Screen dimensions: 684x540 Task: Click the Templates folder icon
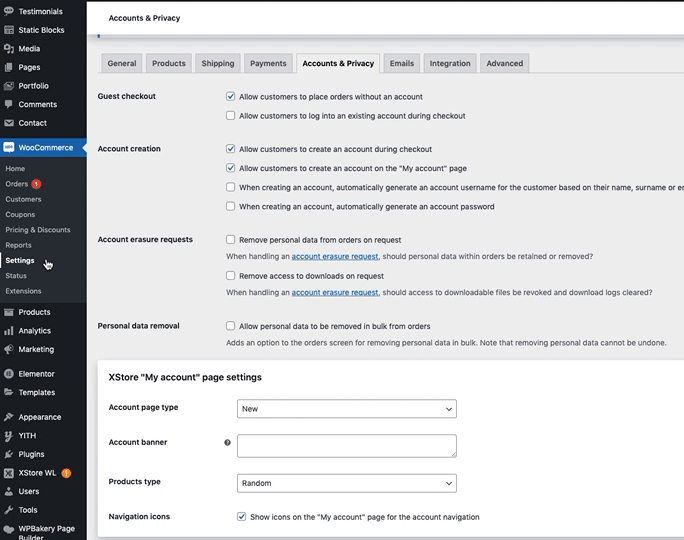point(9,392)
